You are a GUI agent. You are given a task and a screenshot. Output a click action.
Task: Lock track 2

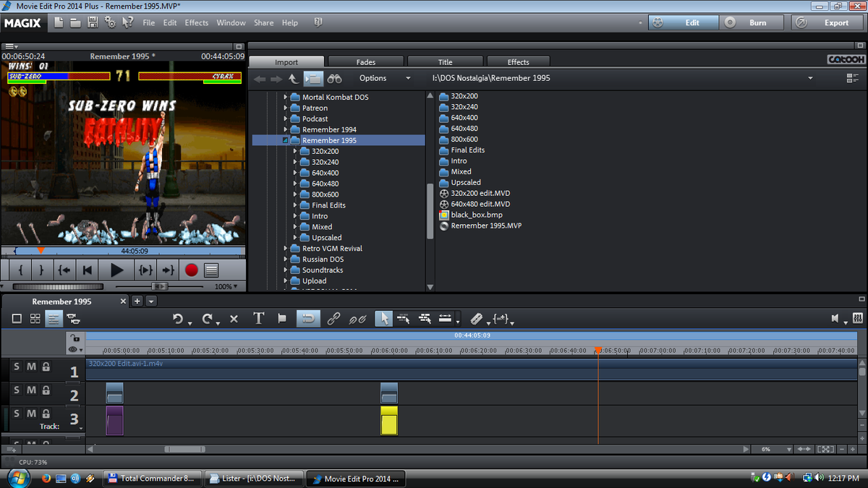tap(46, 390)
